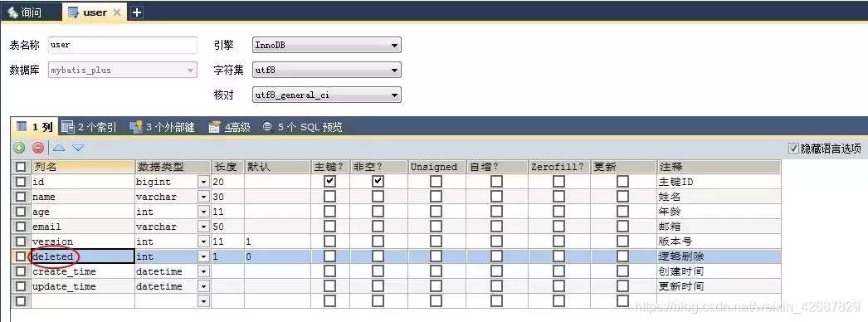Open data type dropdown in empty row
The height and width of the screenshot is (322, 868).
(x=203, y=301)
